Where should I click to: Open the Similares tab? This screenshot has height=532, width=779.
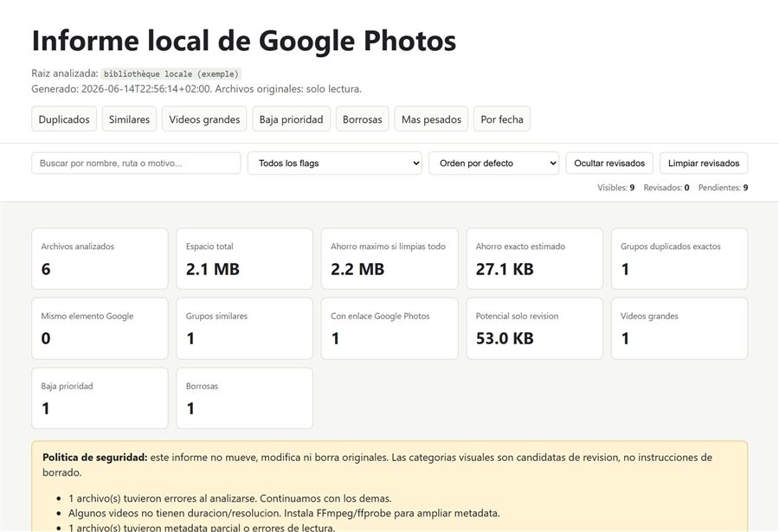[129, 119]
